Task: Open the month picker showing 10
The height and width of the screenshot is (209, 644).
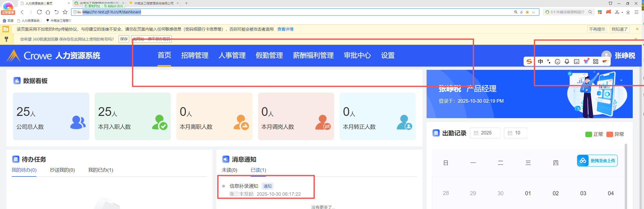Action: [516, 133]
